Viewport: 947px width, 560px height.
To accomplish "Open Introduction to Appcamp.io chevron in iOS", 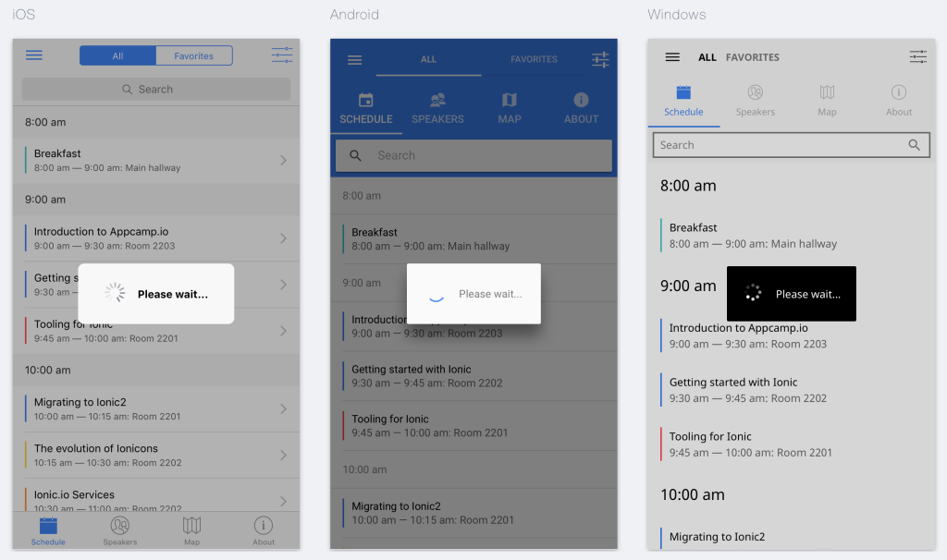I will coord(283,237).
